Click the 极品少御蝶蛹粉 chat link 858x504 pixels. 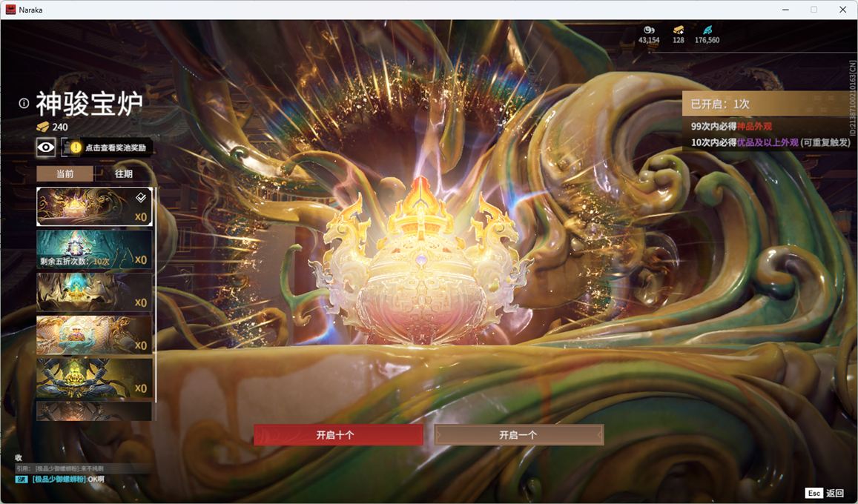pyautogui.click(x=58, y=479)
